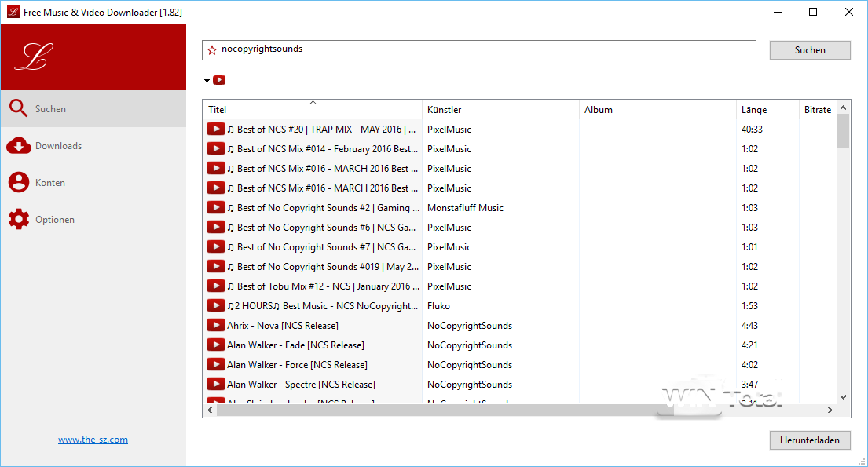Click the scroll left arrow of results list
This screenshot has height=467, width=868.
click(210, 410)
